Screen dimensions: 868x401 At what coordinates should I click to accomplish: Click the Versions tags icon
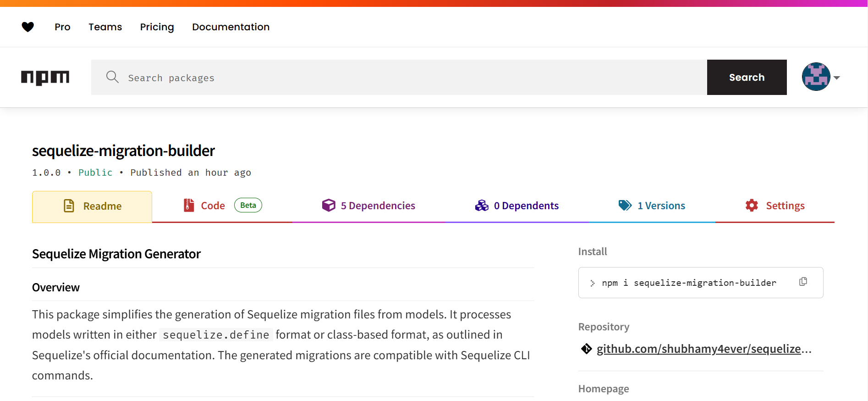(625, 206)
